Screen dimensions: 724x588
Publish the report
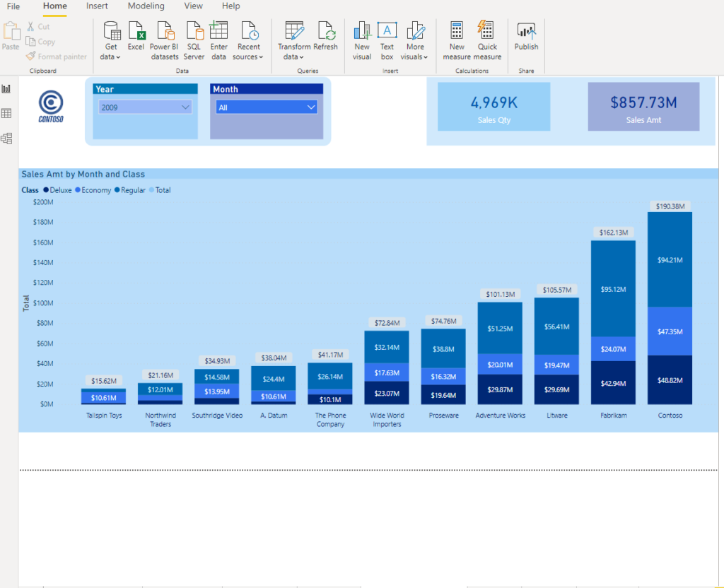tap(526, 35)
